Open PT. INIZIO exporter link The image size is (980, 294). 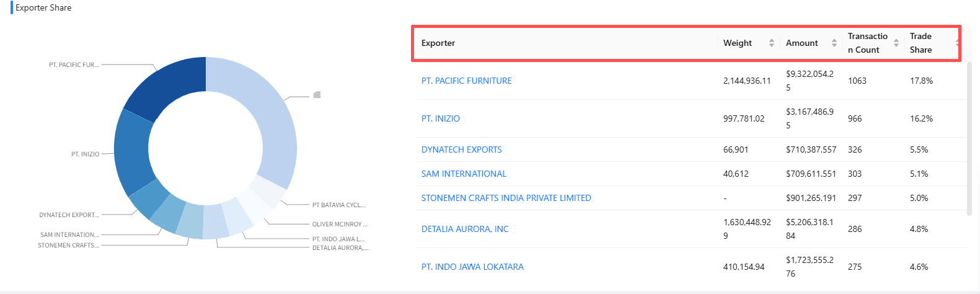tap(441, 118)
